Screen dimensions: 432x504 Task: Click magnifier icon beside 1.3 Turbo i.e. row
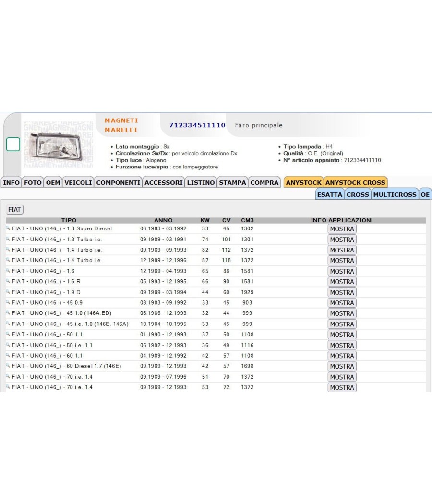[8, 239]
